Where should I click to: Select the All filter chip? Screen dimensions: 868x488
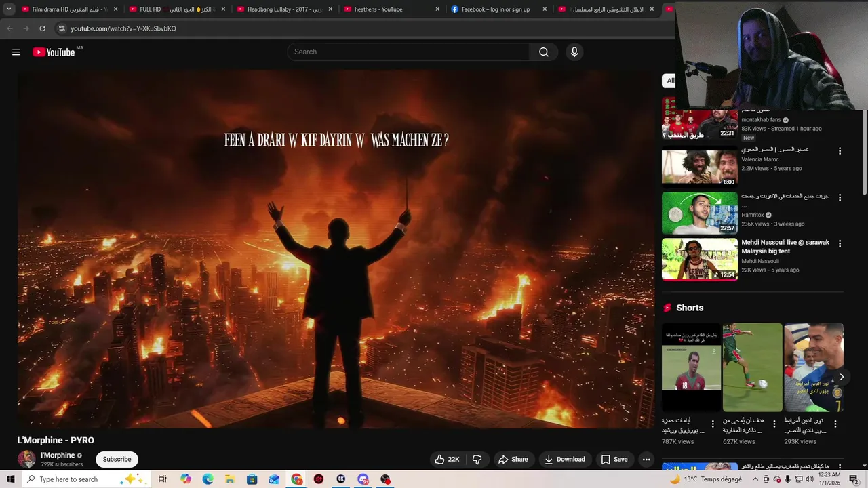pyautogui.click(x=669, y=81)
